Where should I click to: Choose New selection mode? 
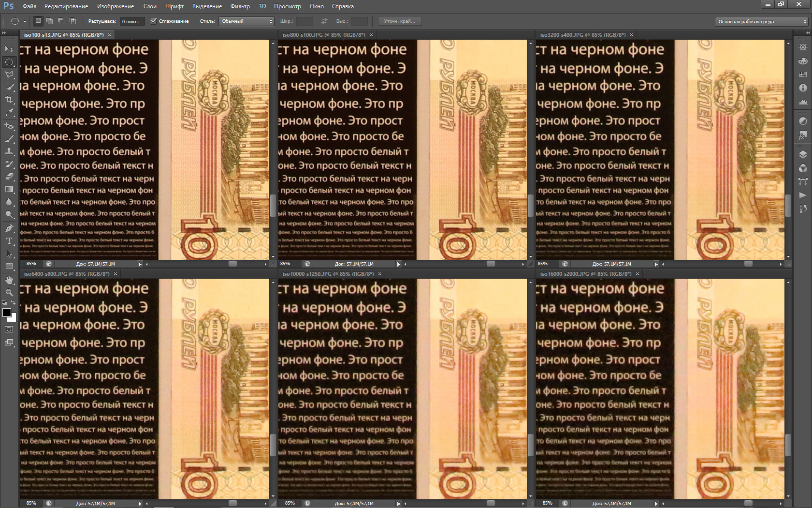38,21
